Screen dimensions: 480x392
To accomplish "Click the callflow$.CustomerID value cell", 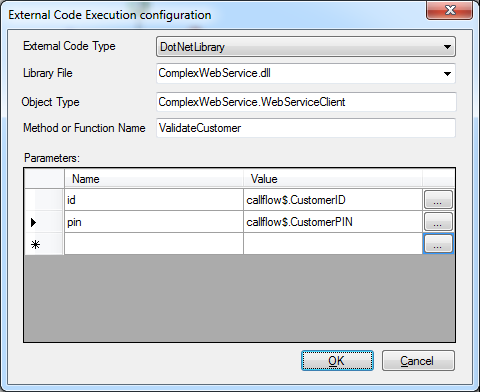I will [x=333, y=200].
